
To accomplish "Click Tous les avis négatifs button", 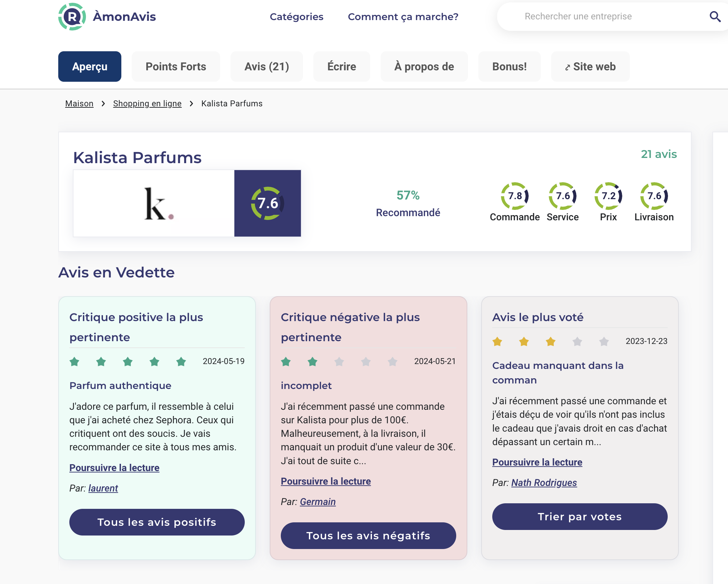I will click(369, 536).
